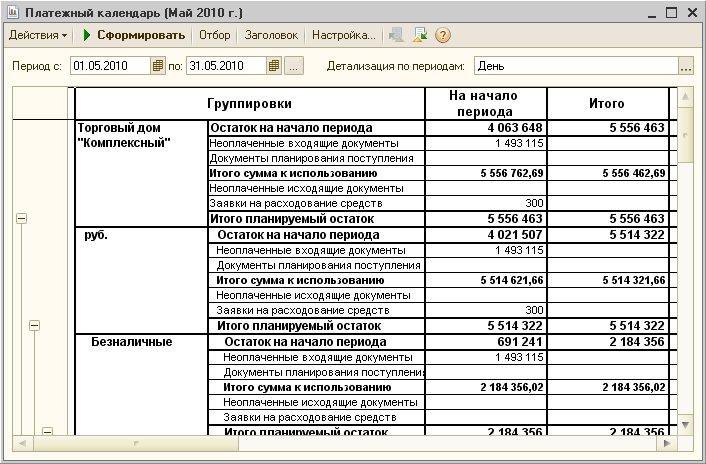
Task: Click the На начало периода column header
Action: tap(485, 104)
